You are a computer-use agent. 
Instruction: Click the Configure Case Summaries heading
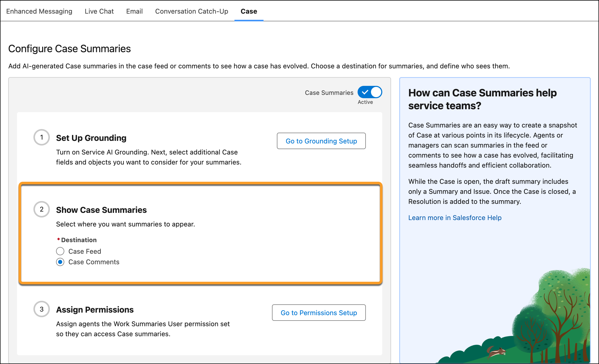click(x=69, y=49)
